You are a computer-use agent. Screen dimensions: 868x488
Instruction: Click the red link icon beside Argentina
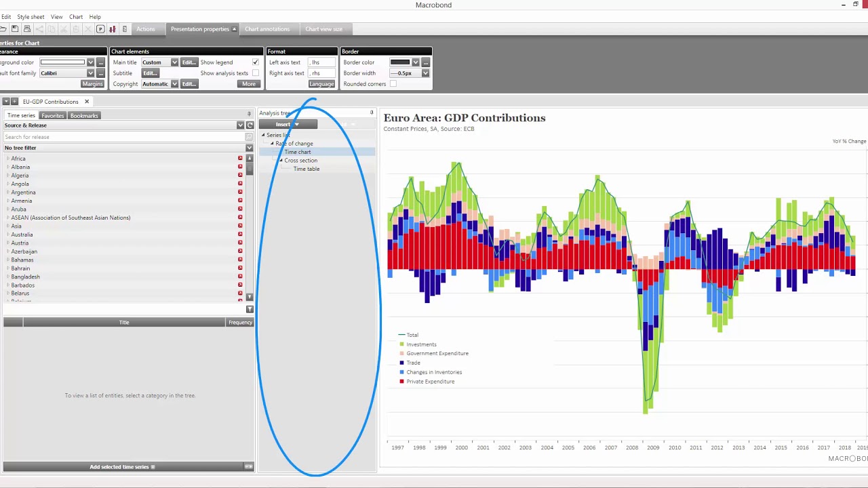[240, 192]
